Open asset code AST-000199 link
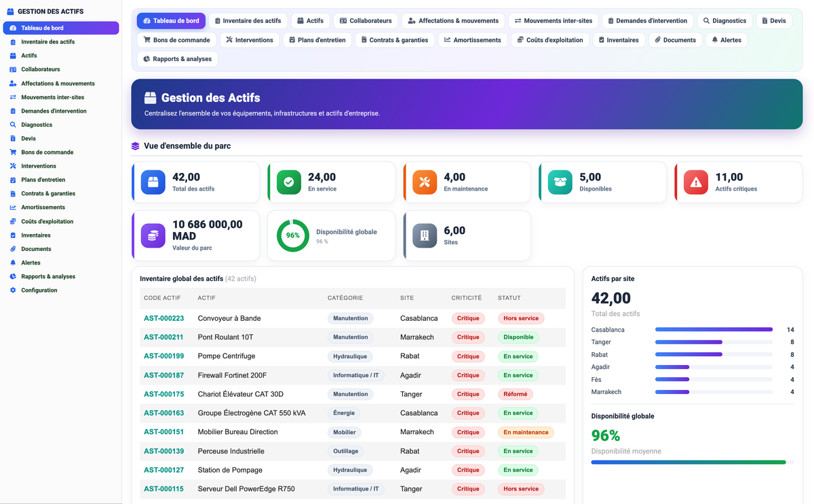814x504 pixels. tap(163, 356)
